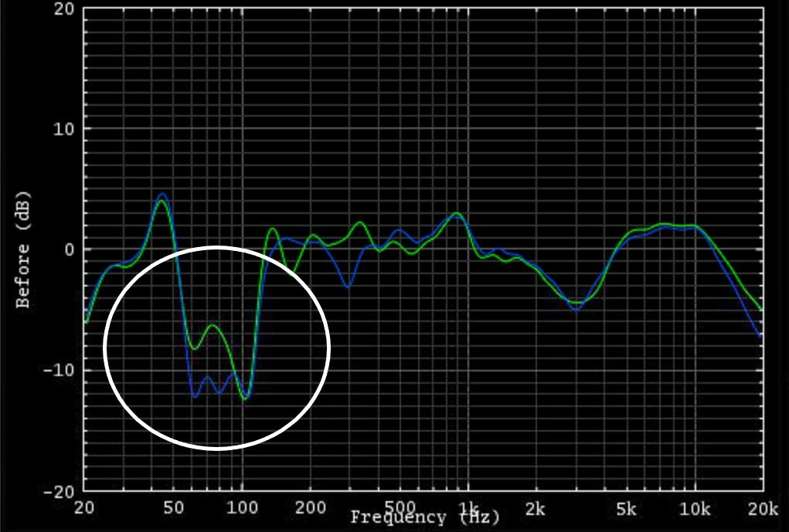789x532 pixels.
Task: Click the −20 dB vertical axis label
Action: (61, 491)
